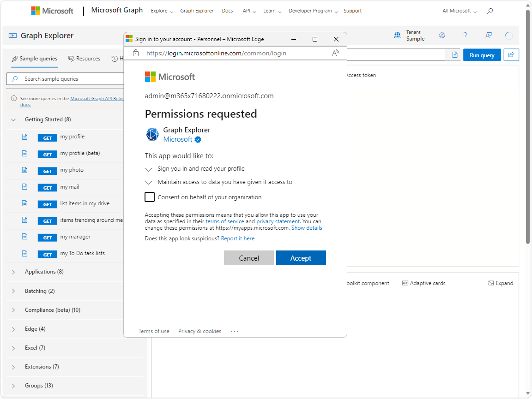This screenshot has height=399, width=532.
Task: Click document icon for items trending around me
Action: [x=25, y=220]
